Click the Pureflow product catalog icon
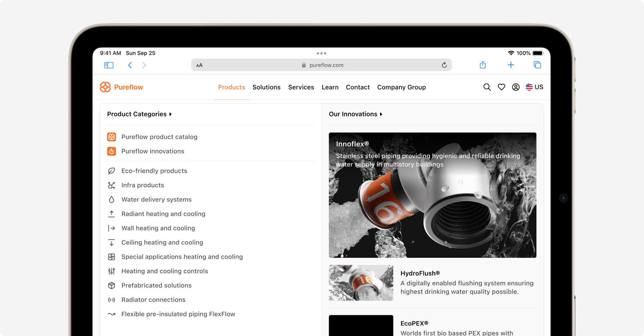The image size is (644, 336). click(x=112, y=137)
